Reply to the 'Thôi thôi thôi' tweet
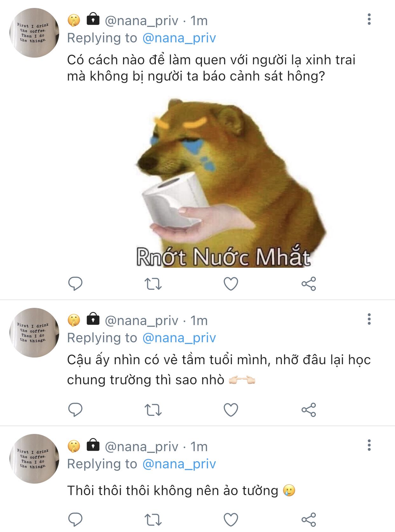The width and height of the screenshot is (395, 532). 75,519
